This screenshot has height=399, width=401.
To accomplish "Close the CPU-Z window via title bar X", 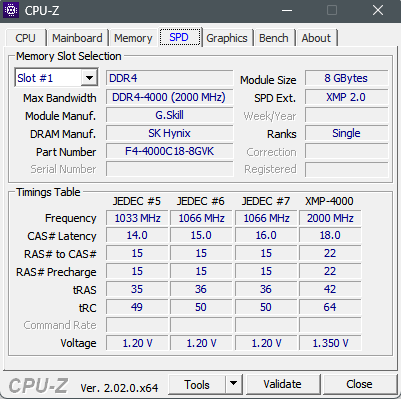I will click(378, 11).
